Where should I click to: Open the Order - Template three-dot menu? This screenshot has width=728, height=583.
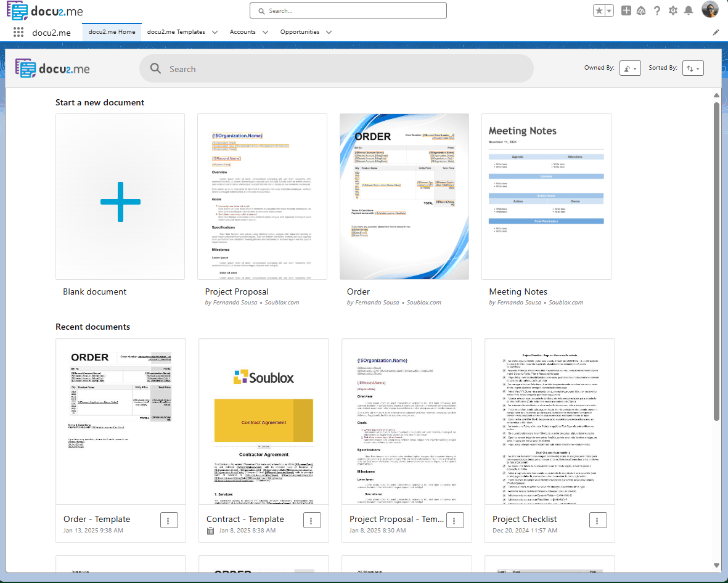(169, 520)
